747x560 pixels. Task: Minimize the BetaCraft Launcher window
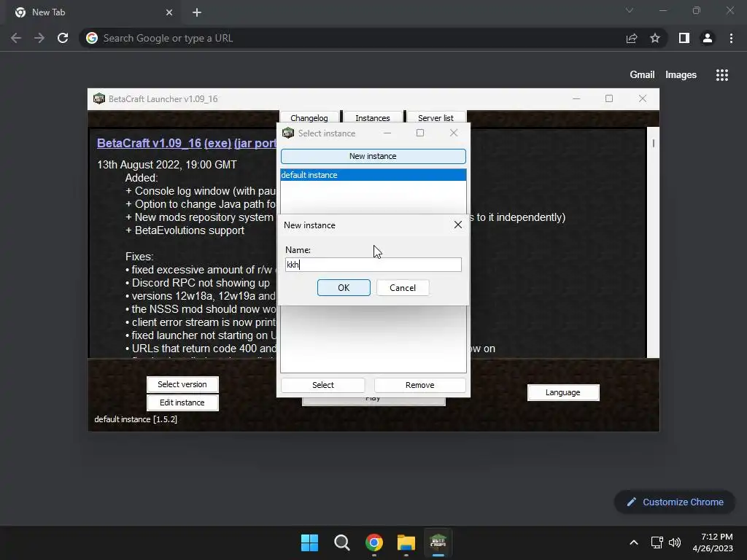[x=576, y=98]
